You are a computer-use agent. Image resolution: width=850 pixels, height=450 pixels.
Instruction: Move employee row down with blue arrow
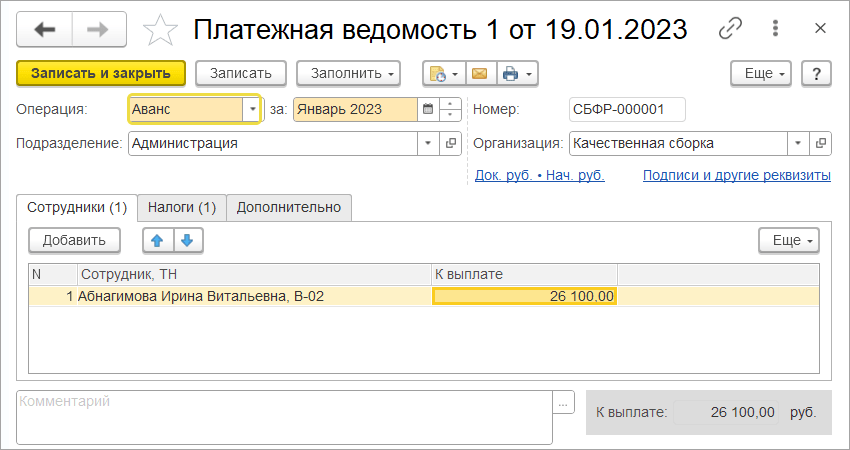[188, 240]
